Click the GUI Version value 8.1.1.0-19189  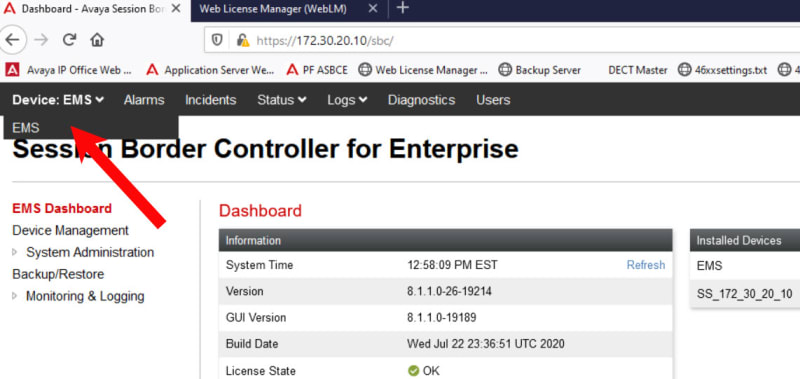[442, 317]
